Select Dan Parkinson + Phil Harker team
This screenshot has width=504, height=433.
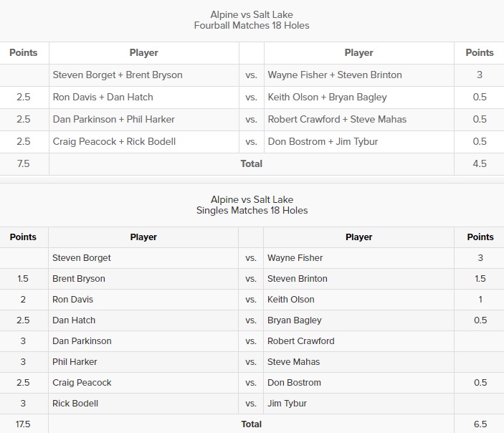click(x=114, y=119)
